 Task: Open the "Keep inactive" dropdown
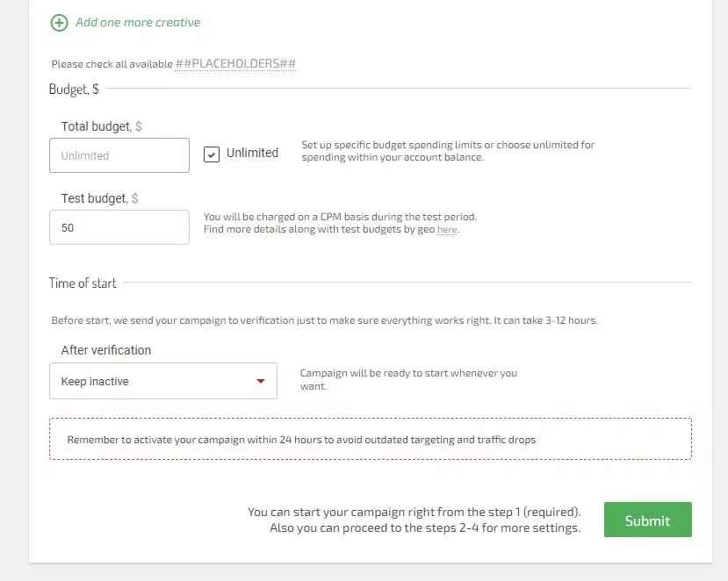(163, 382)
